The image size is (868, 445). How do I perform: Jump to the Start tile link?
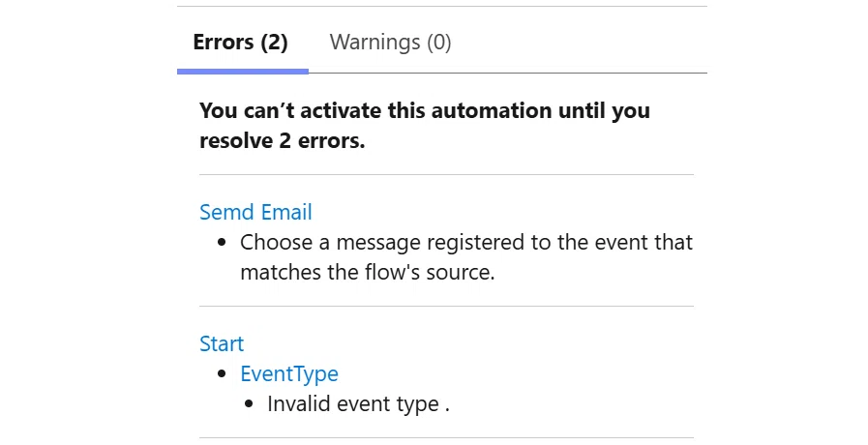coord(222,343)
